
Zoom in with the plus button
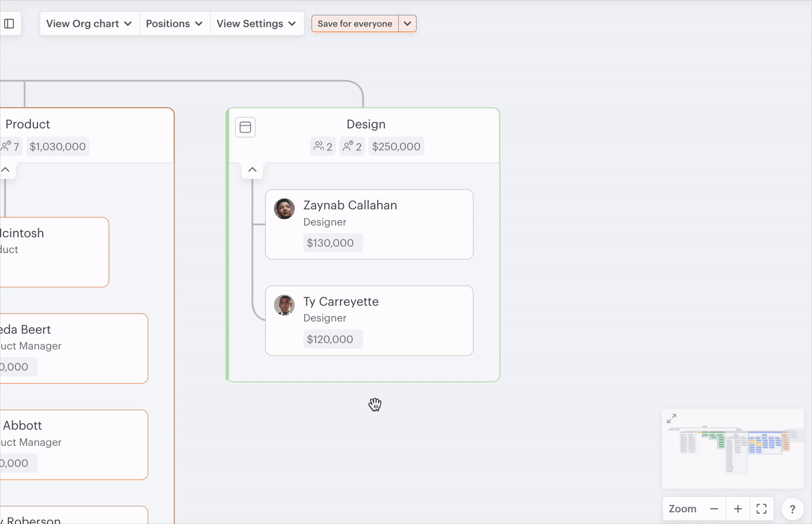(x=738, y=509)
